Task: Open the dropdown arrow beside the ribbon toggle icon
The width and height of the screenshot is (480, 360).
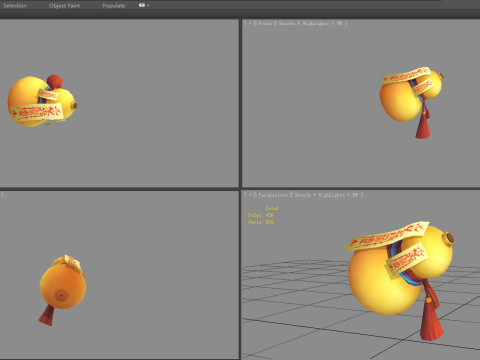Action: click(x=148, y=6)
